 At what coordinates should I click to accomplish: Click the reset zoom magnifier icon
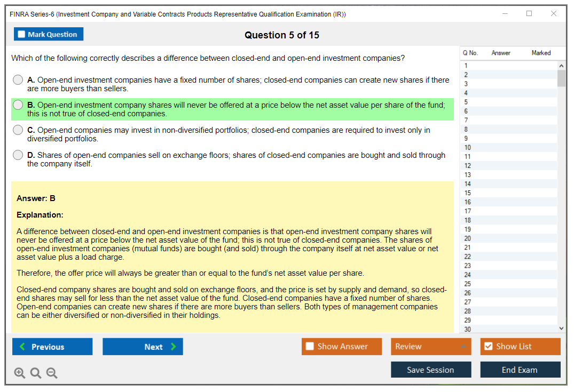[x=36, y=373]
